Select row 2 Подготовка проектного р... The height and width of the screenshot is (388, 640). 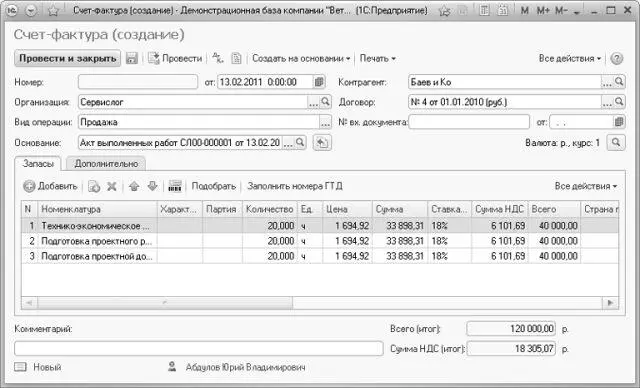coord(320,241)
